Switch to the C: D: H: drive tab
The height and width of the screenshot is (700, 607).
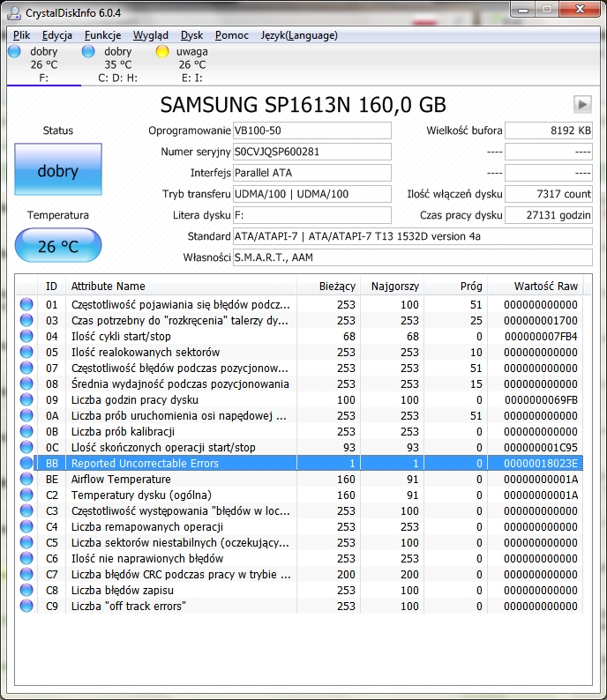[118, 64]
